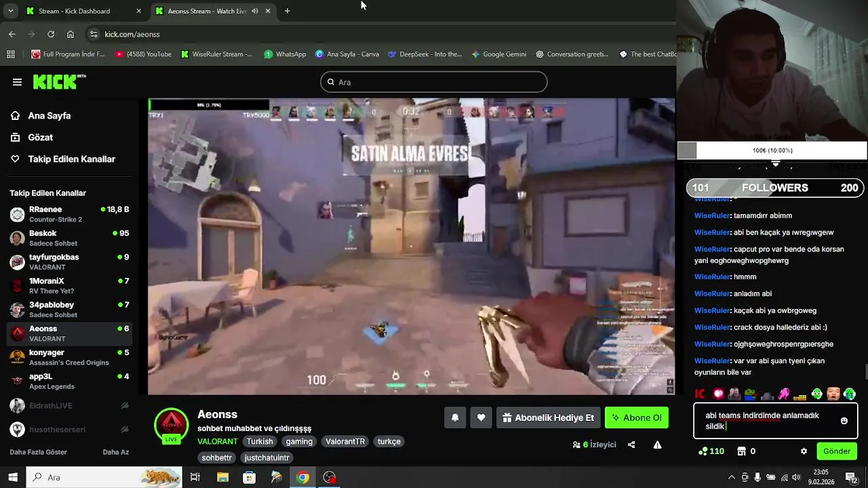Image resolution: width=868 pixels, height=488 pixels.
Task: Show hidden system tray icons
Action: click(x=732, y=477)
